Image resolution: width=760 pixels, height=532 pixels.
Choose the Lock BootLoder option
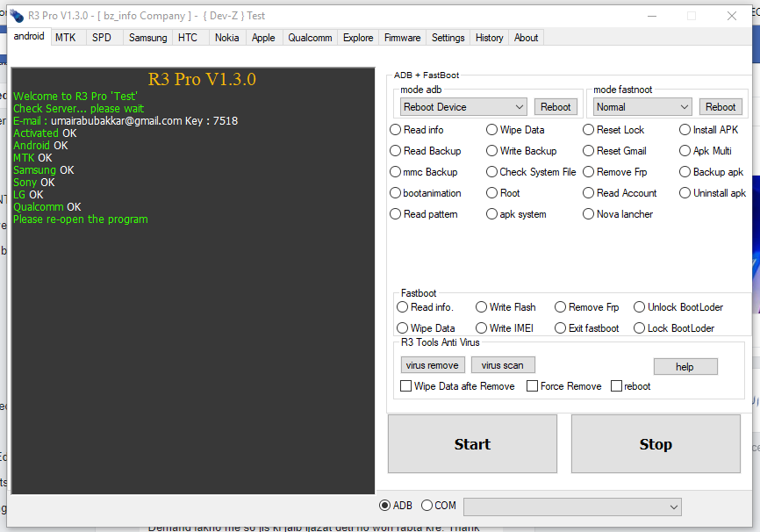coord(674,328)
